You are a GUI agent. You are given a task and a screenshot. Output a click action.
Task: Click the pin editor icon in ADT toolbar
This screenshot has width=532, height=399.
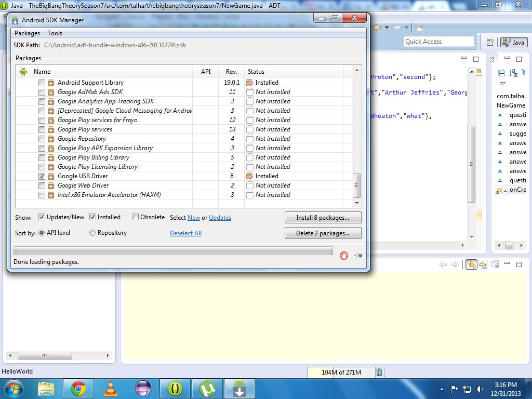pos(420,28)
